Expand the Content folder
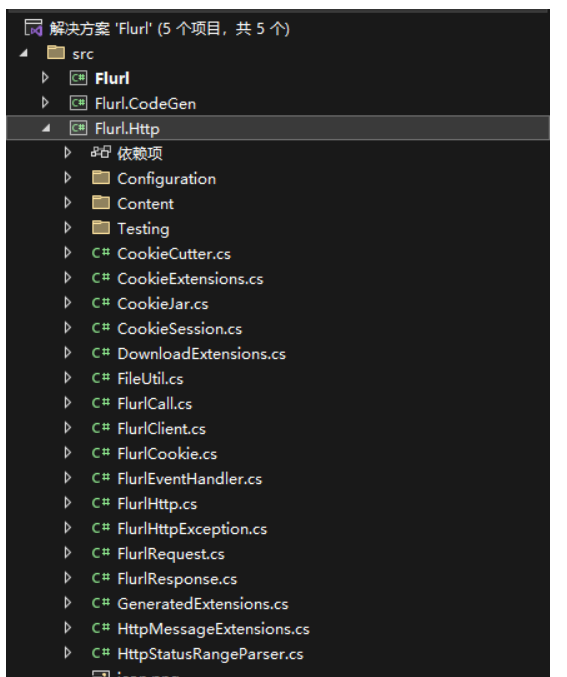Screen dimensions: 567x677 [67, 202]
